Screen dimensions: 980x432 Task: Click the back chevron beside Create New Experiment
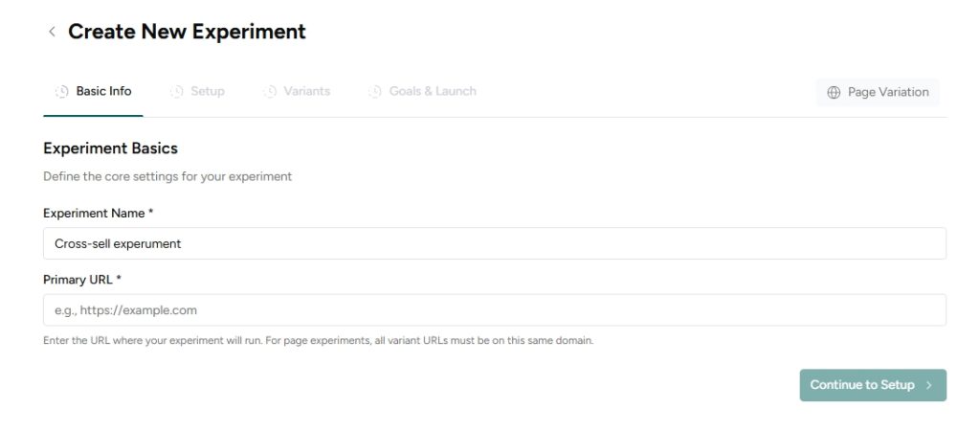(52, 32)
